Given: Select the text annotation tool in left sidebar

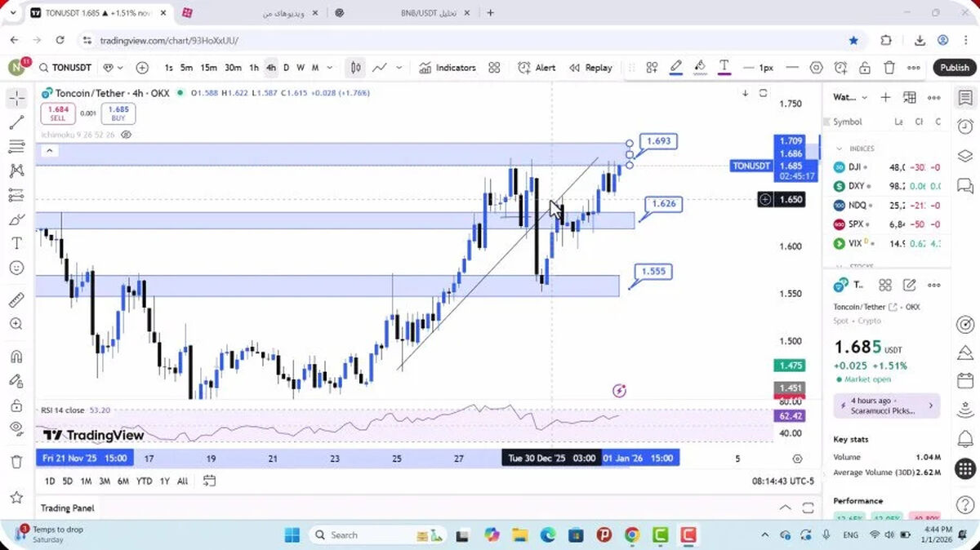Looking at the screenshot, I should 16,243.
